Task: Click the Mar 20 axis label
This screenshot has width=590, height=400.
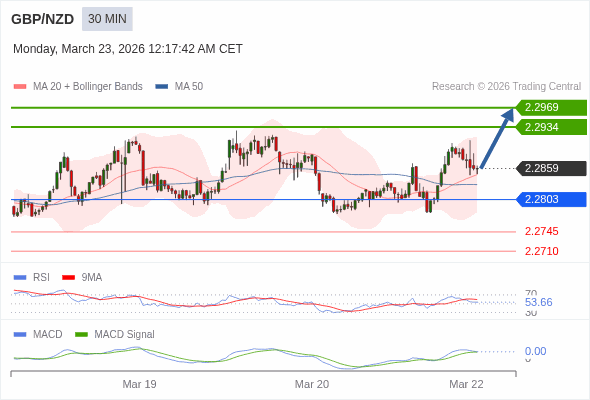Action: [312, 384]
